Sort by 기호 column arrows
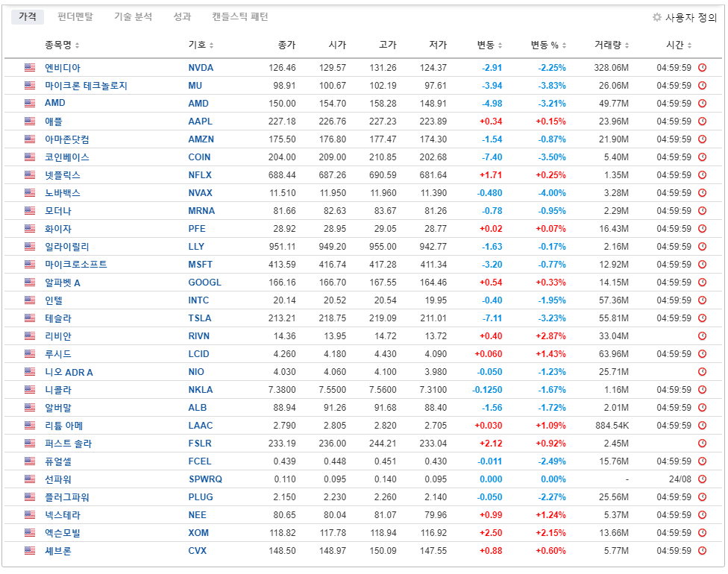The width and height of the screenshot is (728, 574). (x=211, y=45)
